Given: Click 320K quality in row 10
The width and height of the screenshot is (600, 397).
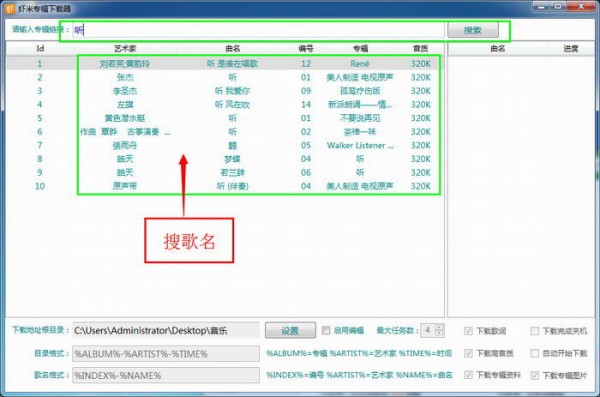Looking at the screenshot, I should [421, 186].
